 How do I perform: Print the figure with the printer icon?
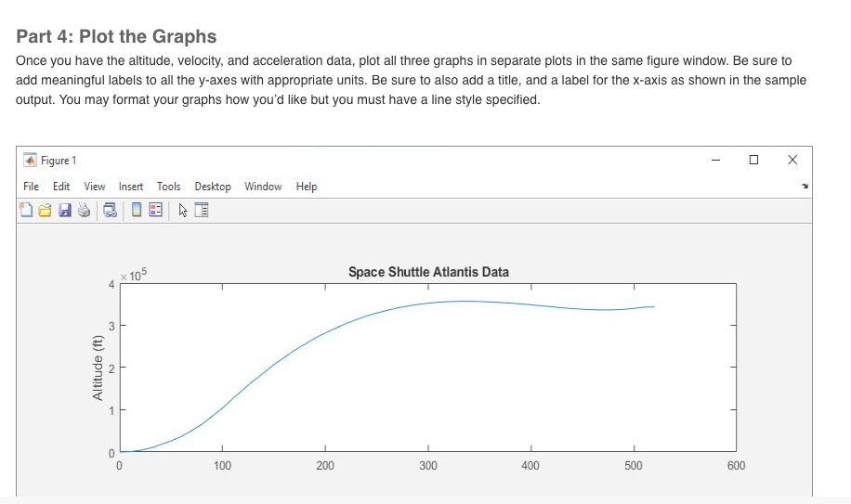(x=85, y=211)
